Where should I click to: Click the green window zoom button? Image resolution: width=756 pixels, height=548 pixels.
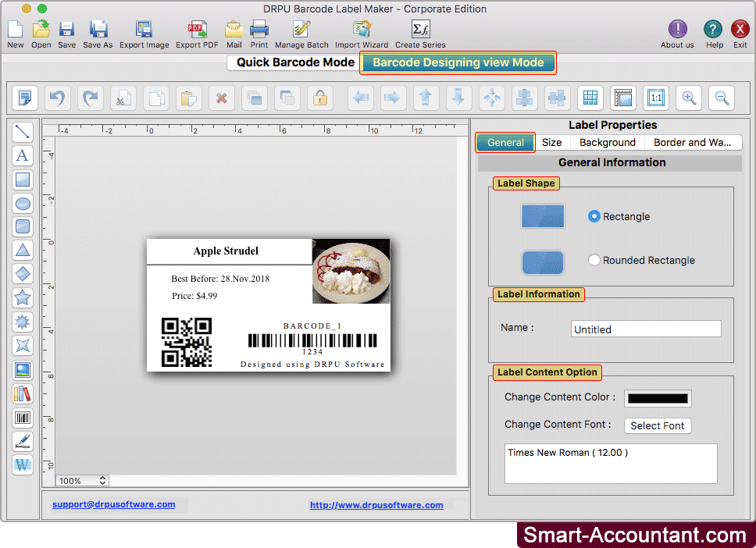pos(42,9)
